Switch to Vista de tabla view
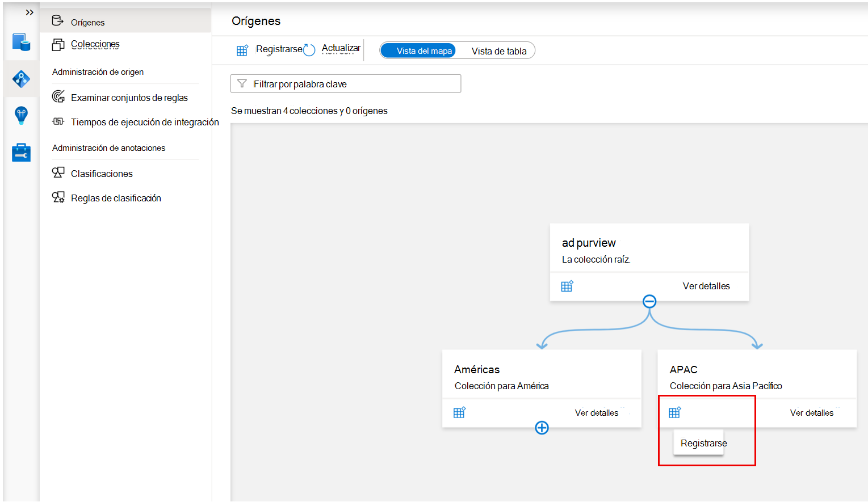The height and width of the screenshot is (502, 868). 498,50
